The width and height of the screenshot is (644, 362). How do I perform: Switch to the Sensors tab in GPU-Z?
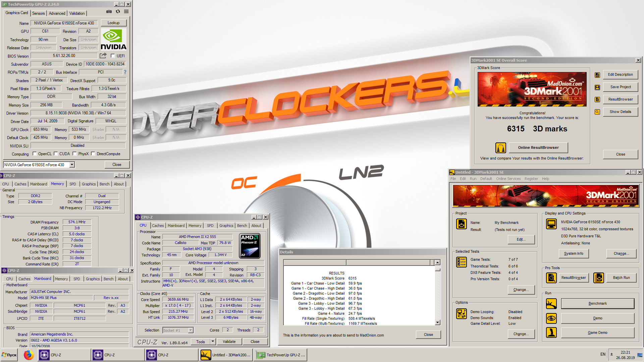coord(38,13)
